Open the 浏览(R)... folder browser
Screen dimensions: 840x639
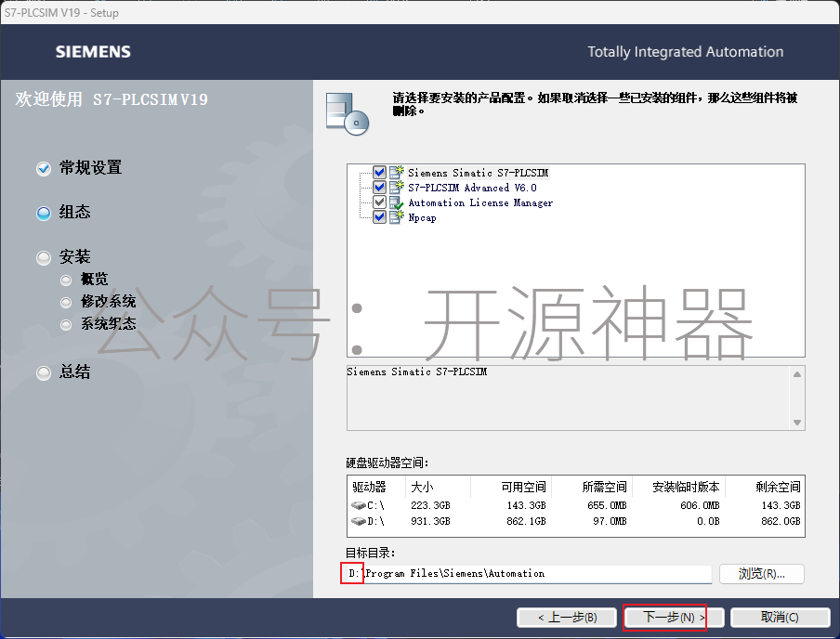[x=761, y=574]
